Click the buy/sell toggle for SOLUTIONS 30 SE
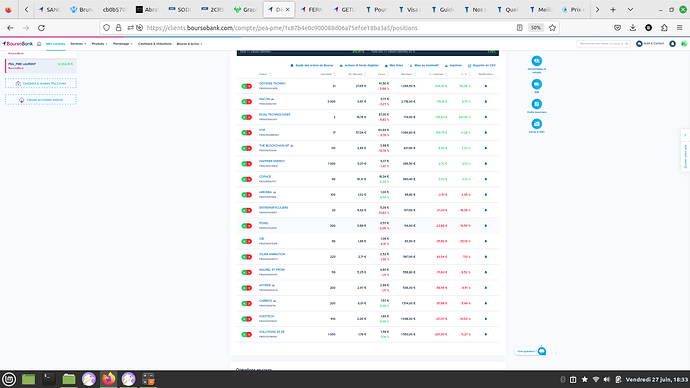The image size is (690, 388). tap(246, 334)
